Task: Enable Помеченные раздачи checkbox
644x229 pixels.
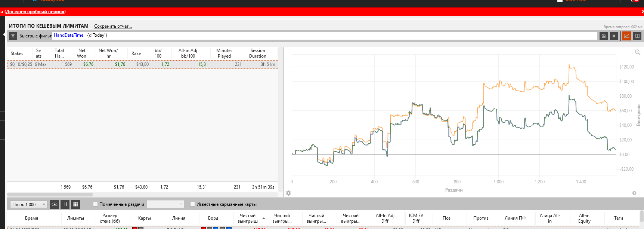Action: (95, 204)
